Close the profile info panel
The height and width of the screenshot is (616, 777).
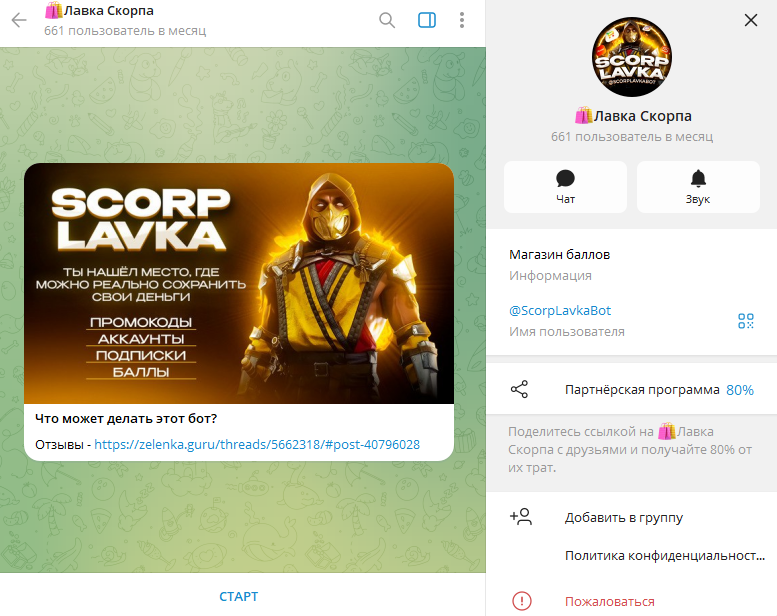click(751, 20)
